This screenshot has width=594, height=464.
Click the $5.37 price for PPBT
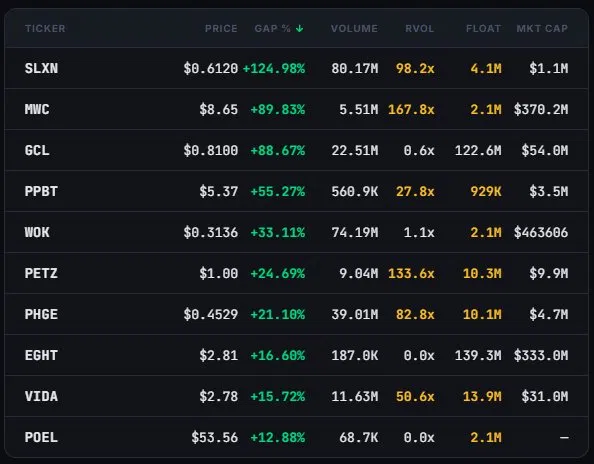point(219,191)
